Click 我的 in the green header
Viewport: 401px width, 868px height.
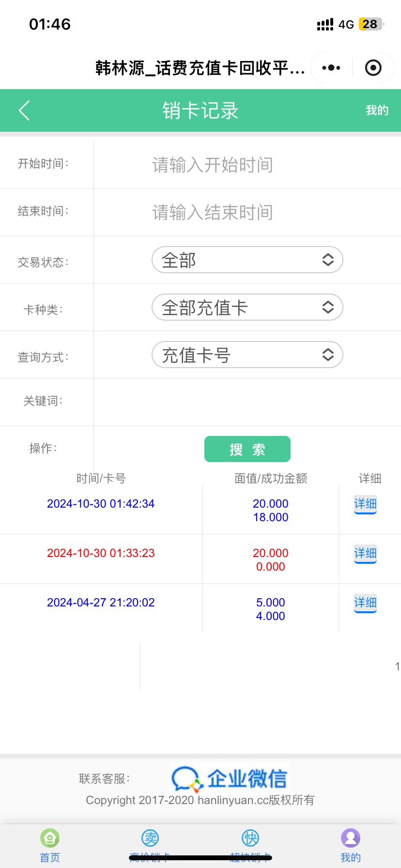(377, 110)
